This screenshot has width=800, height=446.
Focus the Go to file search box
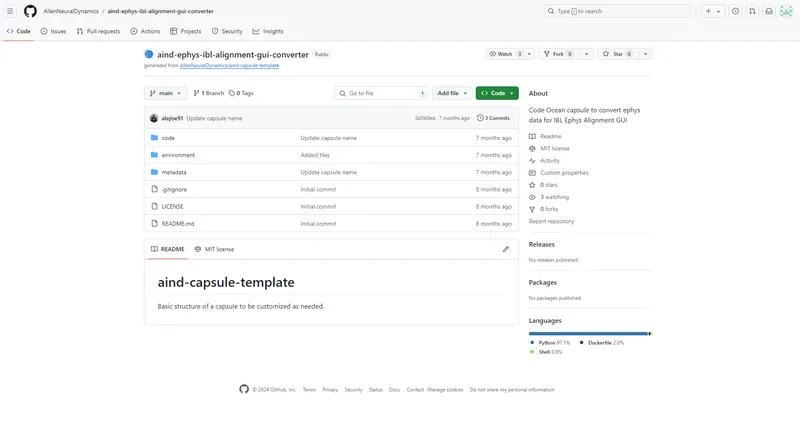(381, 93)
